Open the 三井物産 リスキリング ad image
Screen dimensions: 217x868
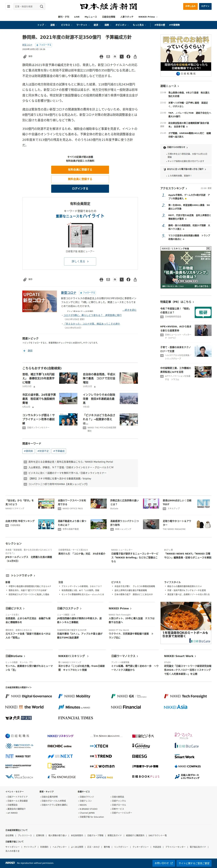point(186,268)
